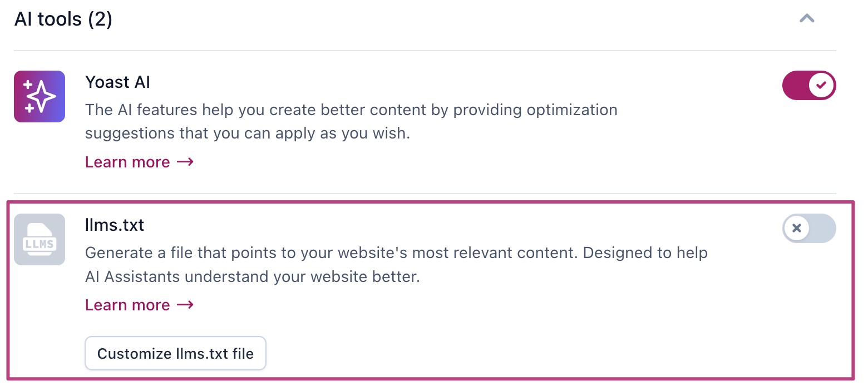The image size is (868, 386).
Task: Click the arrow after Yoast AI's Learn more
Action: pos(185,162)
